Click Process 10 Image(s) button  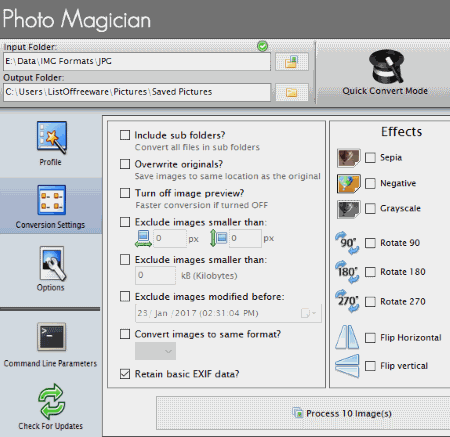[342, 413]
